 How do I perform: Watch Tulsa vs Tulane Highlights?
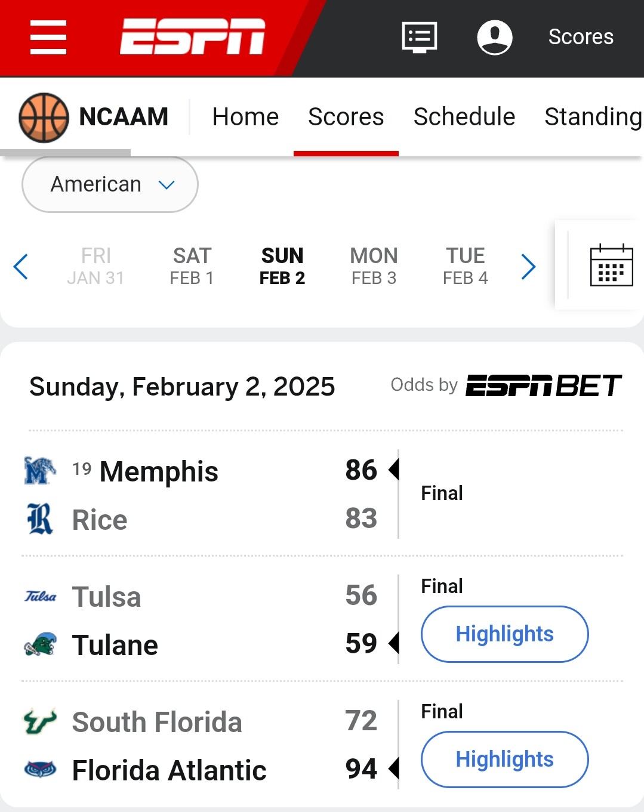pyautogui.click(x=504, y=634)
